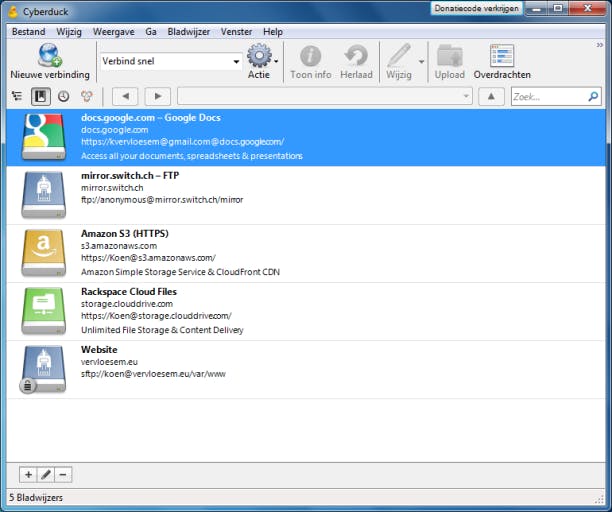This screenshot has width=612, height=512.
Task: Maximize the Cyberduck window
Action: pyautogui.click(x=558, y=8)
